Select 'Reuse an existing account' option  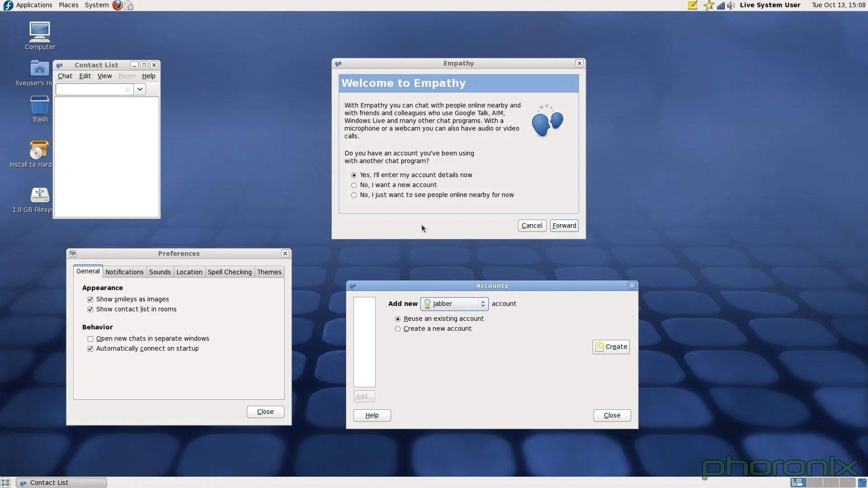click(x=439, y=319)
